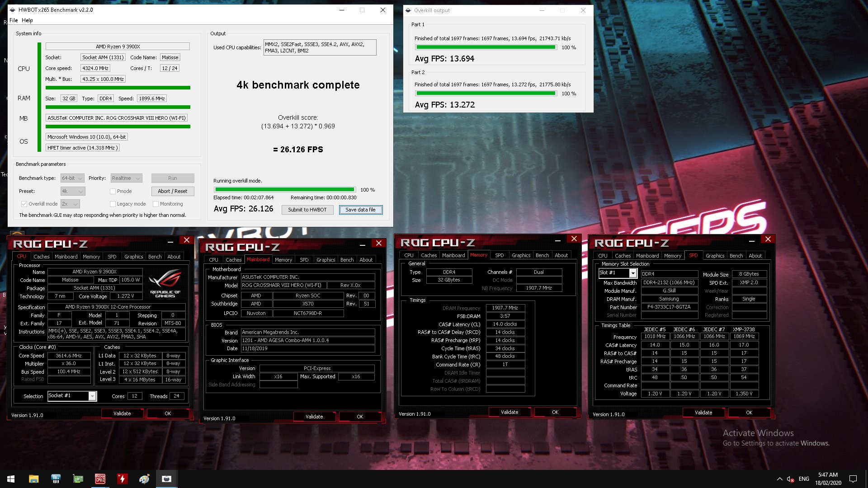This screenshot has width=868, height=488.
Task: Enable the Monitoring checkbox
Action: [x=156, y=204]
